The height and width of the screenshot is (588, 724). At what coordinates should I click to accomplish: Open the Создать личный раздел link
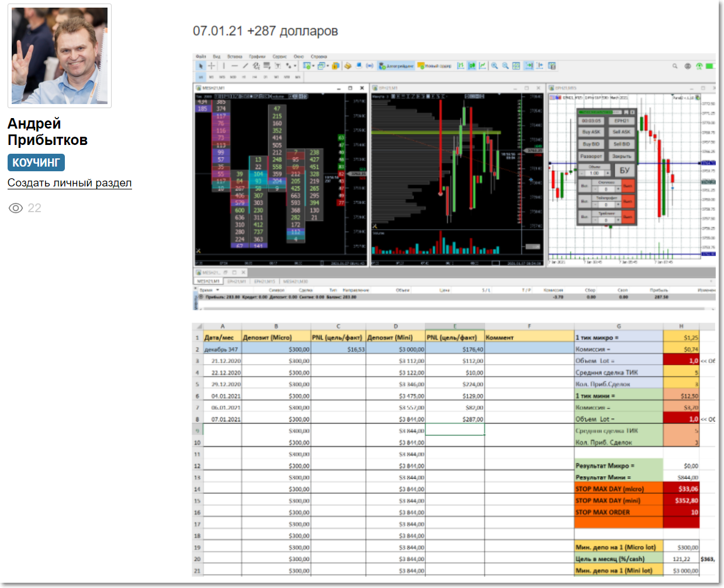70,183
